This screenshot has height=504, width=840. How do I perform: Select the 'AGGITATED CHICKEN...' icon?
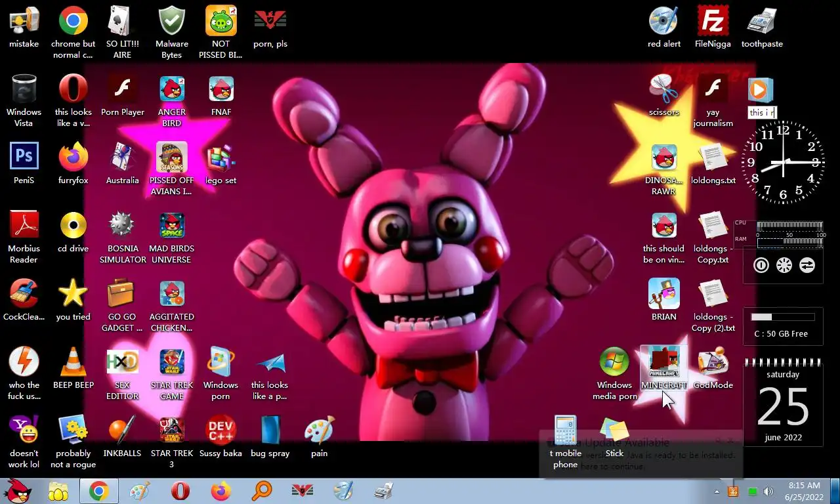172,306
